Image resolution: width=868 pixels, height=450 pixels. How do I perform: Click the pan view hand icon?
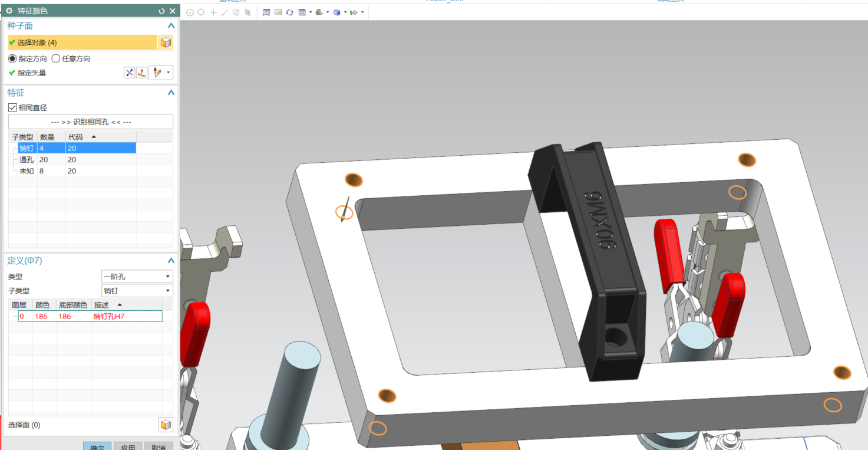coord(278,12)
